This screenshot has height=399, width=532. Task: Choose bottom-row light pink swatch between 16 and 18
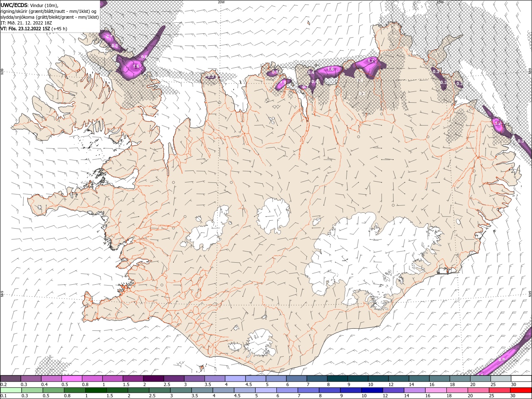[x=436, y=390]
